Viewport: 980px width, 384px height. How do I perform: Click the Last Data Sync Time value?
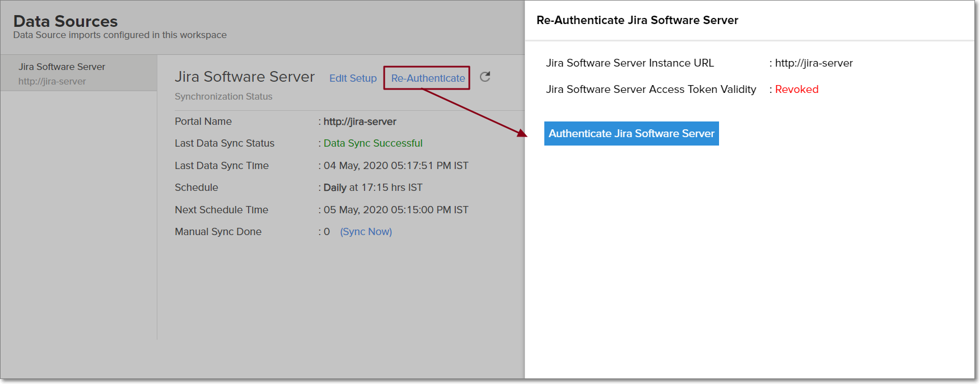[396, 166]
